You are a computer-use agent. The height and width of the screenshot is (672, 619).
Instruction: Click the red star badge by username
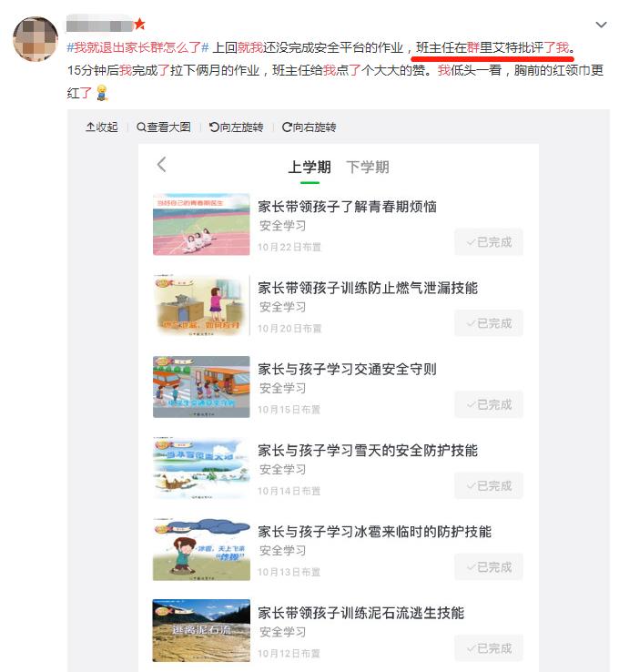pos(139,24)
